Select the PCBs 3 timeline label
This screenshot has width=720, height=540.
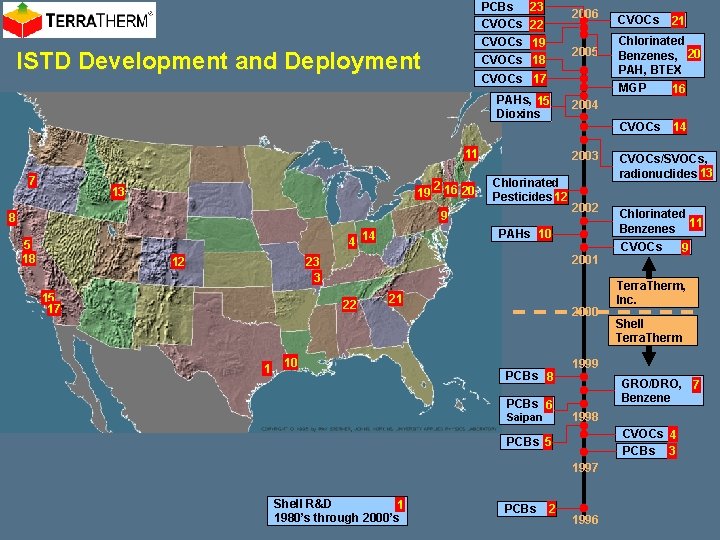(x=647, y=451)
